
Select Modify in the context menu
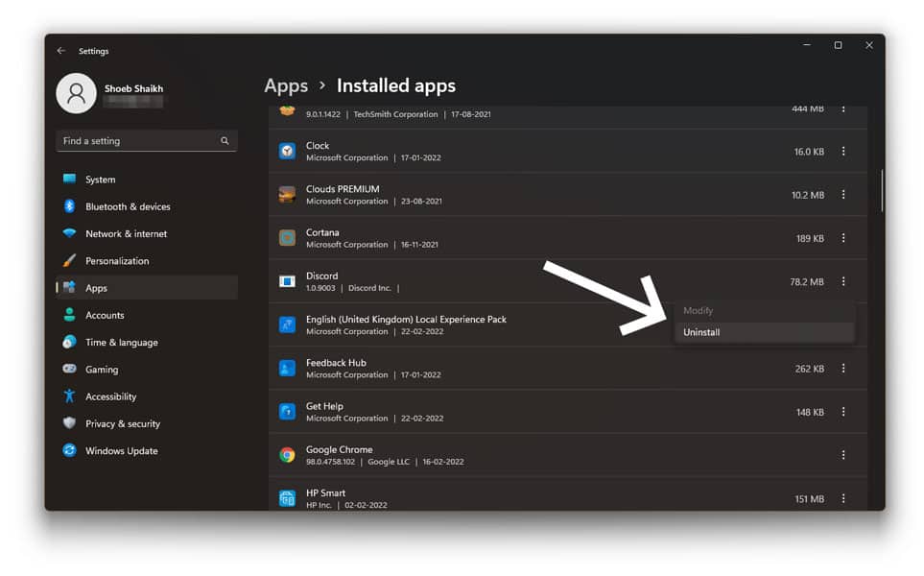click(765, 311)
